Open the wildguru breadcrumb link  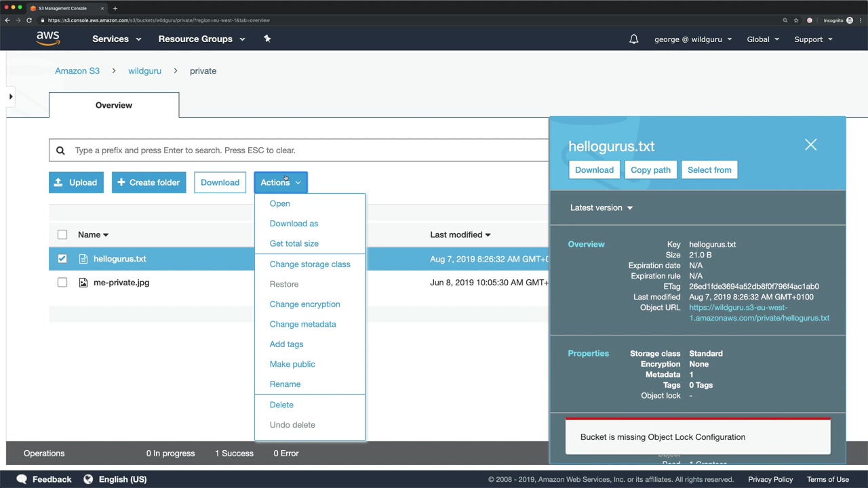tap(144, 70)
